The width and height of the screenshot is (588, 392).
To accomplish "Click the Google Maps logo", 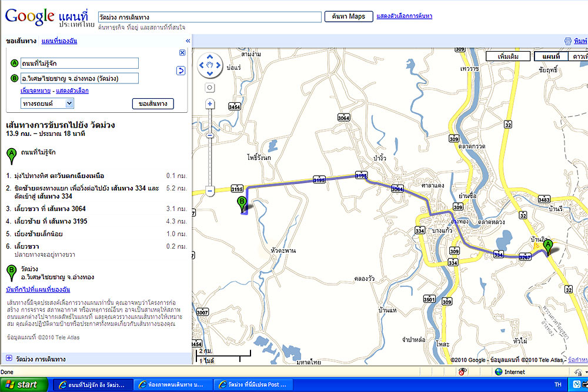I will click(x=49, y=17).
